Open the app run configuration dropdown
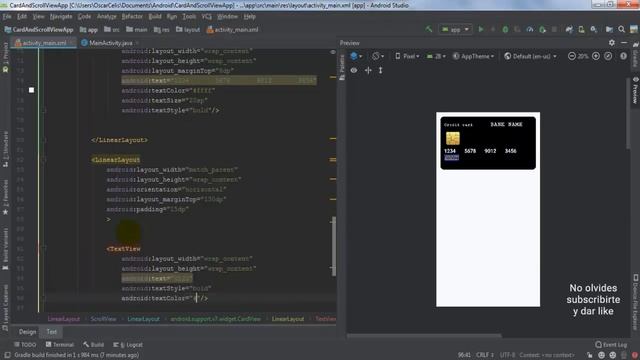The width and height of the screenshot is (640, 360). [x=455, y=29]
